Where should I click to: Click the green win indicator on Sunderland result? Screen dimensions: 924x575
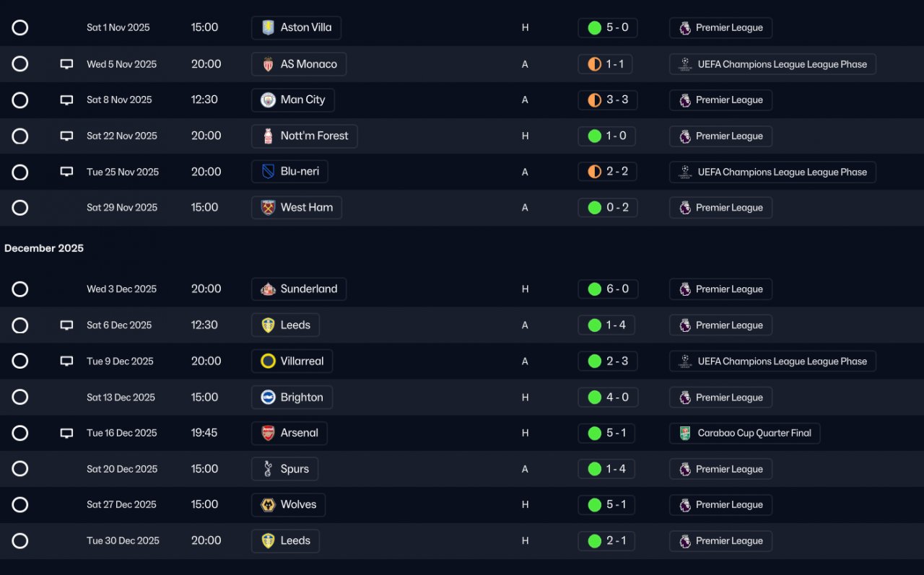[595, 289]
